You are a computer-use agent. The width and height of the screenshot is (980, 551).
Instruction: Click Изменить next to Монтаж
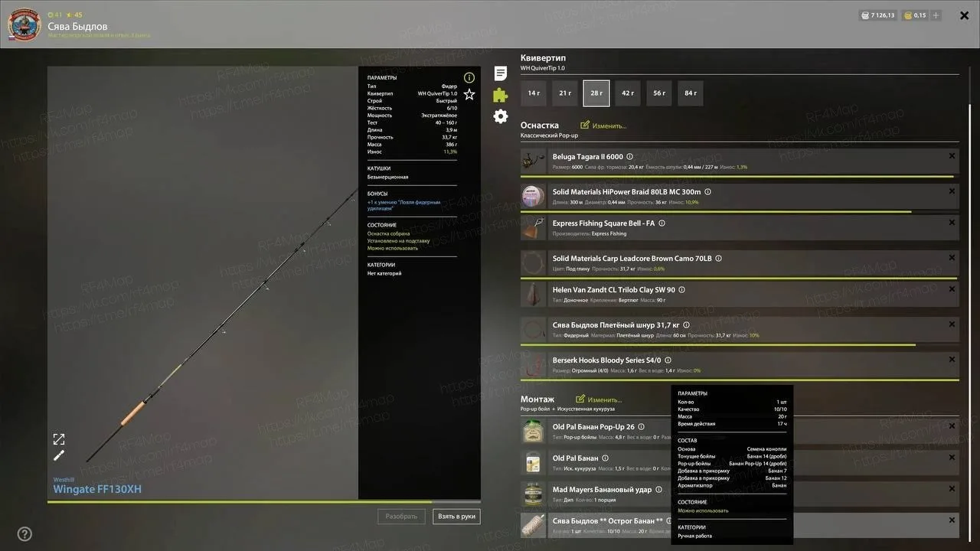pos(599,399)
